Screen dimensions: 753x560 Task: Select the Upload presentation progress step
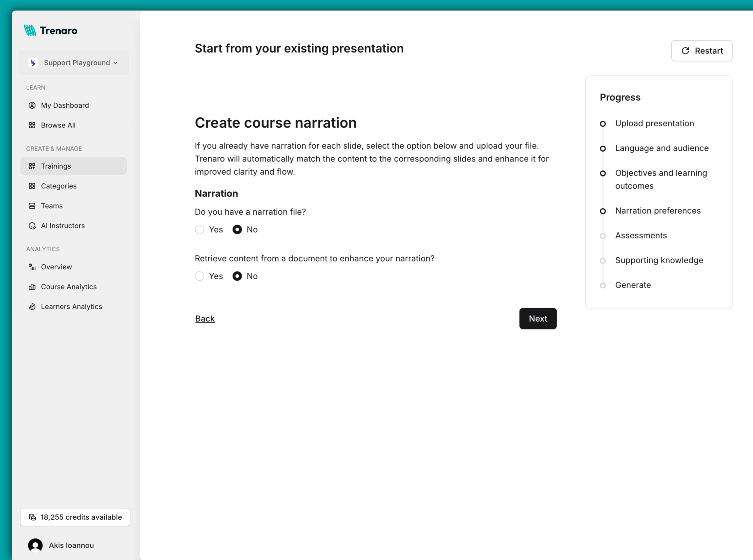coord(654,123)
